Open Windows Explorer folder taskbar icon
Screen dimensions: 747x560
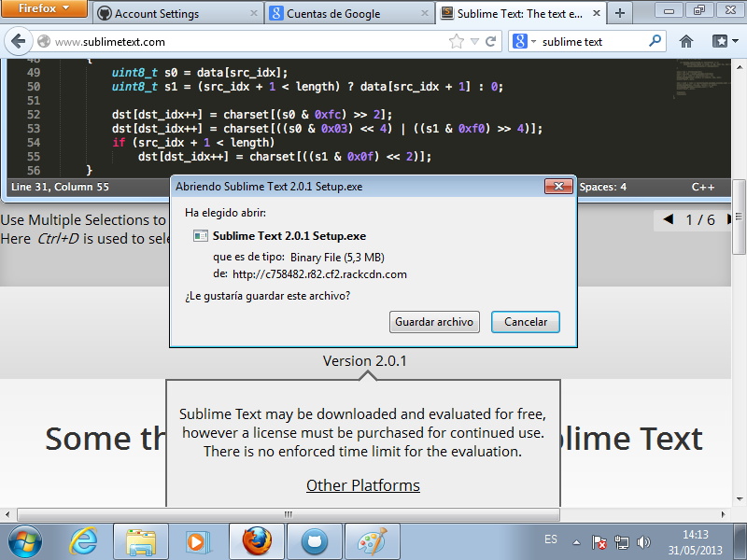point(141,542)
